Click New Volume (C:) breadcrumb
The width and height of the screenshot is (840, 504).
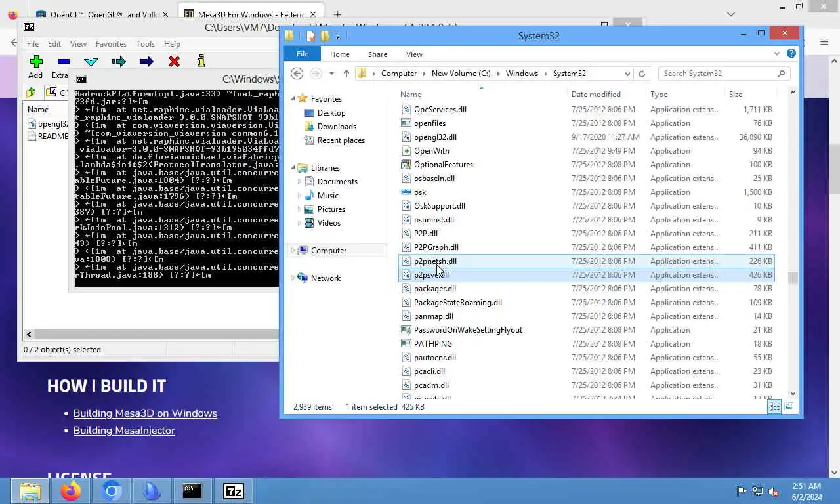point(461,73)
